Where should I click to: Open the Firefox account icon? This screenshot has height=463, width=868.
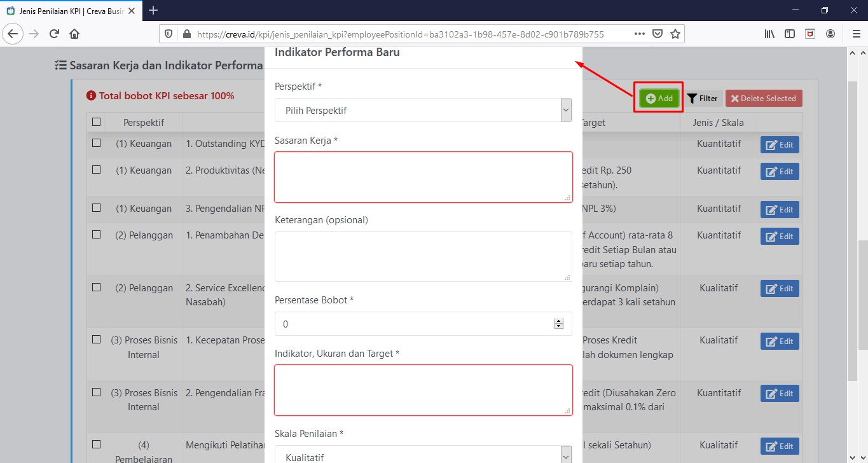(830, 34)
